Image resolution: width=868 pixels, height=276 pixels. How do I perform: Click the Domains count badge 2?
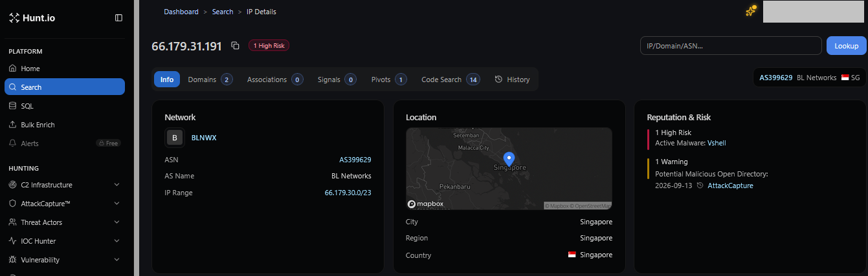pos(227,80)
